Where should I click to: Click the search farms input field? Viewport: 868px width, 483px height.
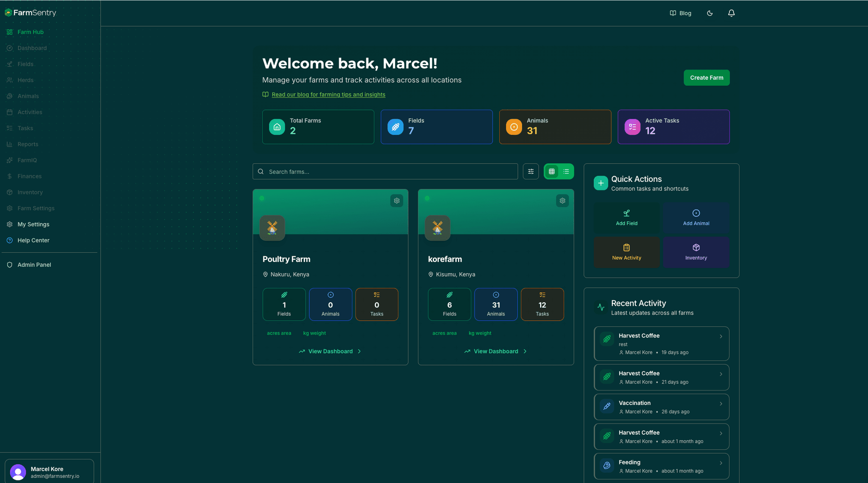click(x=385, y=171)
